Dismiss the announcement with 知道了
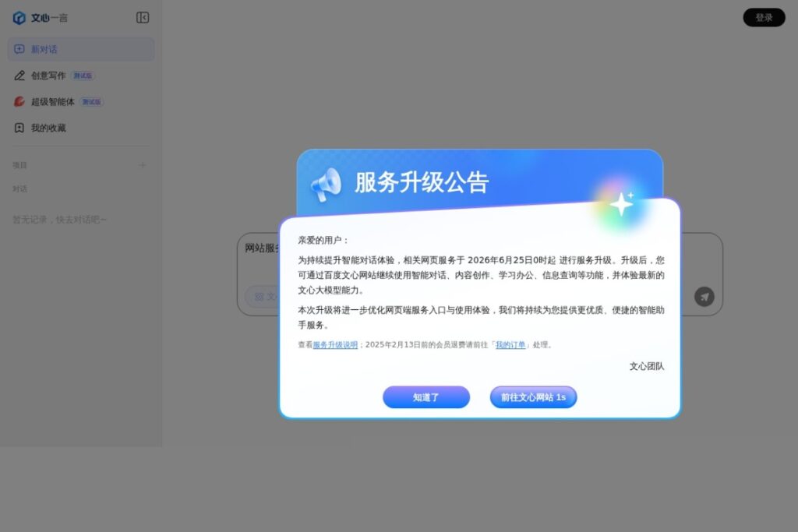Viewport: 798px width, 532px height. click(426, 397)
